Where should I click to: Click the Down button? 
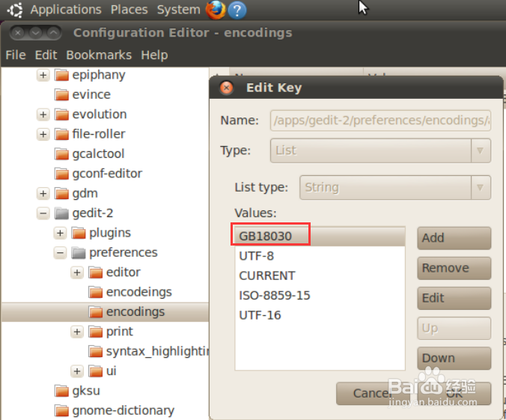[x=454, y=359]
